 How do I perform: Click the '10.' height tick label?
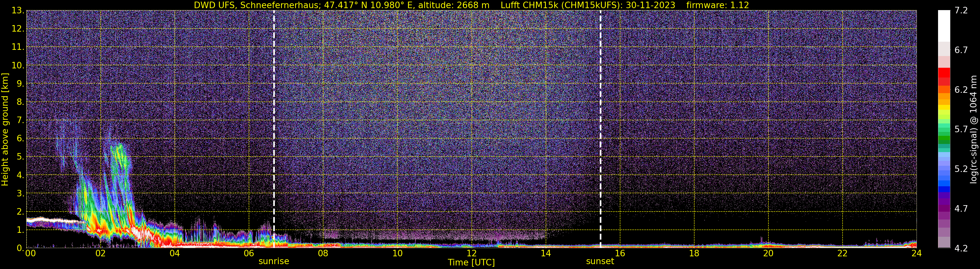point(18,65)
